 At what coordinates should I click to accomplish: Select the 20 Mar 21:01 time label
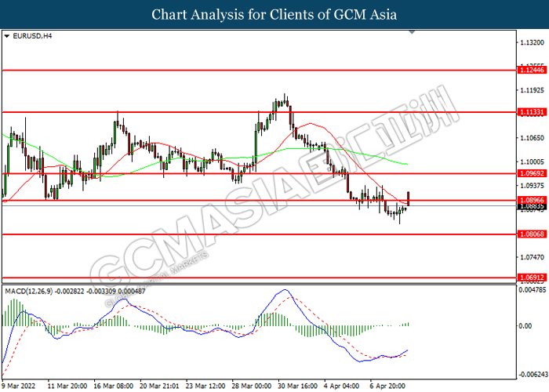click(x=159, y=386)
